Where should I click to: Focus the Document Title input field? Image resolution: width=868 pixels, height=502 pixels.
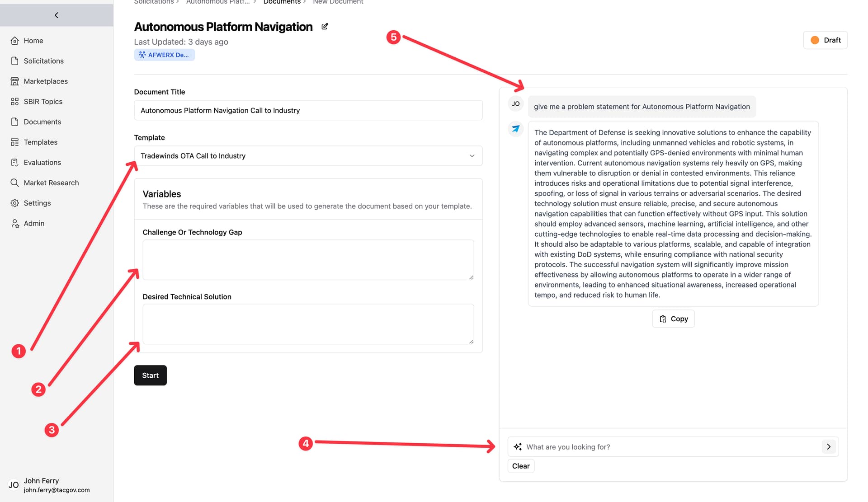tap(308, 110)
